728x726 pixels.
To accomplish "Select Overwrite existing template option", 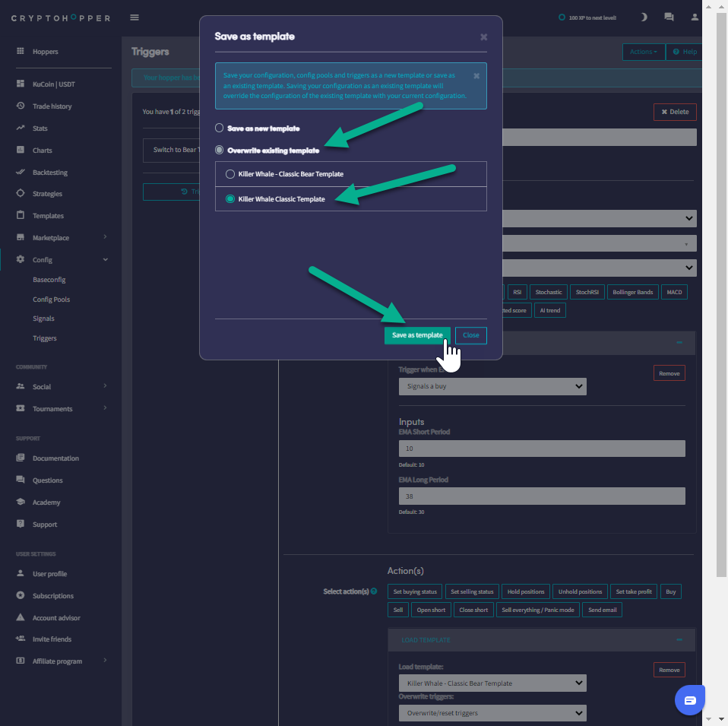I will pos(220,151).
